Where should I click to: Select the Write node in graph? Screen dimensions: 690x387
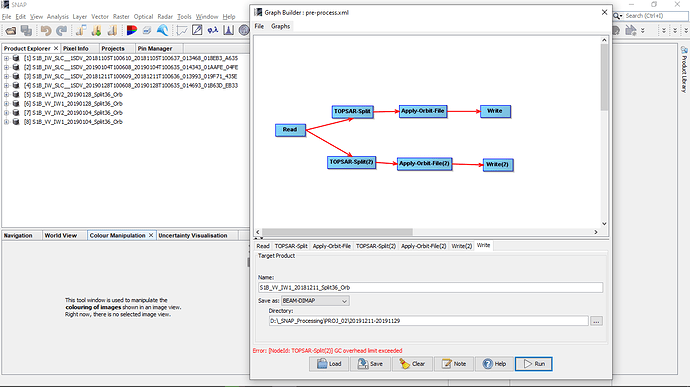[495, 111]
